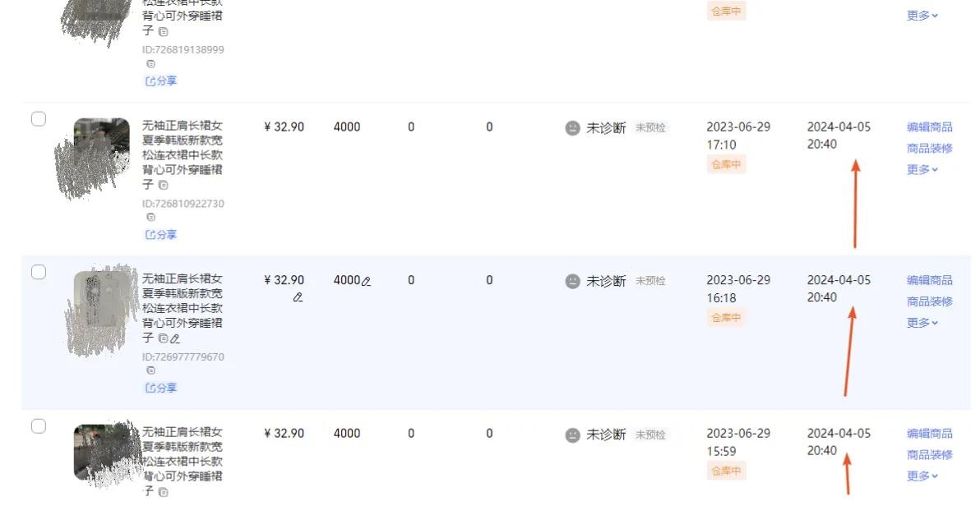Diagnosis face icon for 16:18 product
The width and height of the screenshot is (980, 506).
[x=572, y=281]
